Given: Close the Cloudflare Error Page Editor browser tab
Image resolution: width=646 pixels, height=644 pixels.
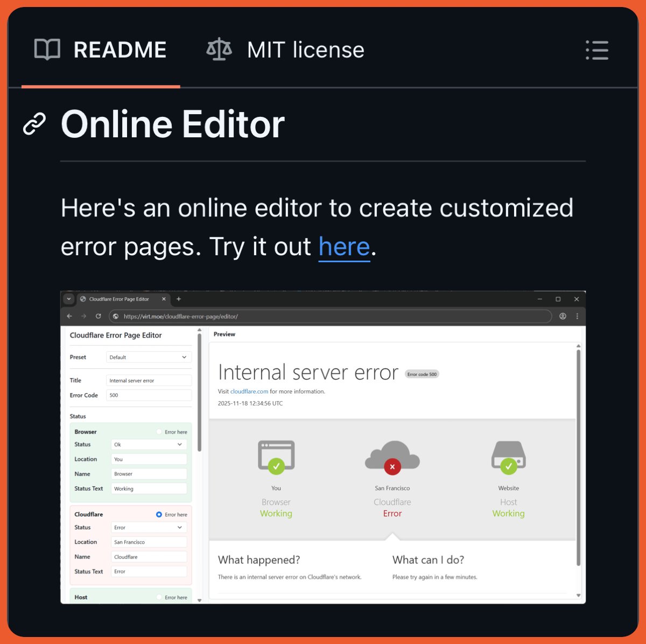Looking at the screenshot, I should tap(164, 299).
